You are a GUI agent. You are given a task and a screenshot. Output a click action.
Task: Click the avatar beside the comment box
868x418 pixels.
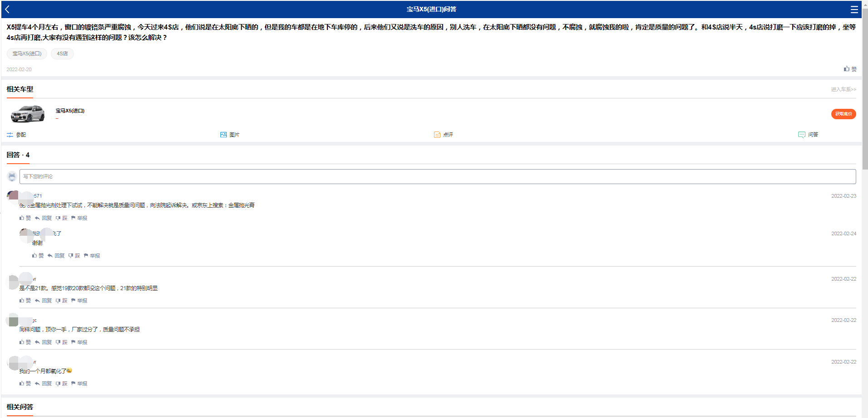pyautogui.click(x=12, y=176)
